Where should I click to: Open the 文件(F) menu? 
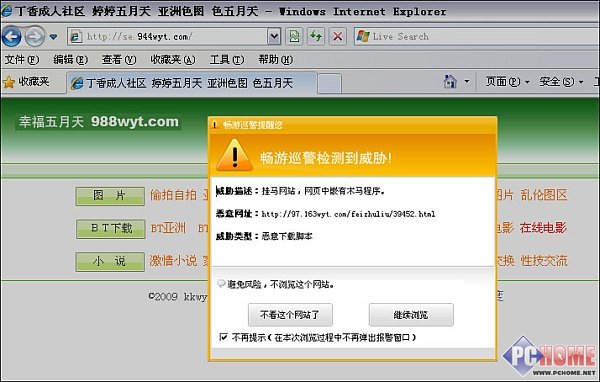click(x=22, y=60)
